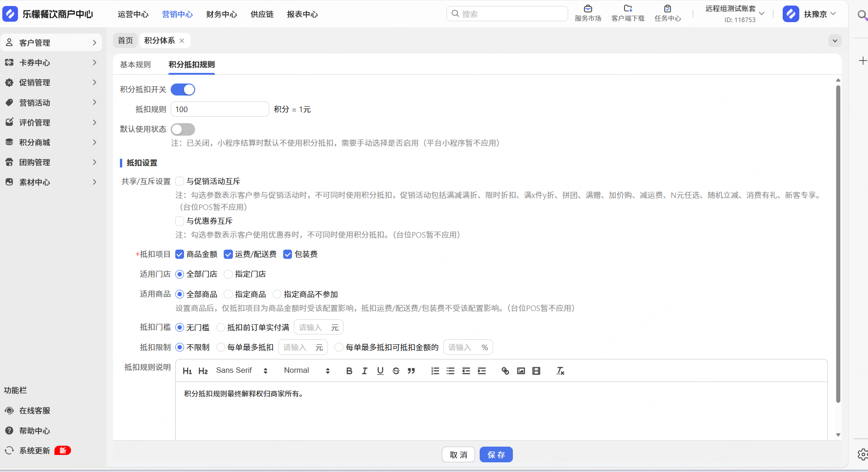Select the 指定门店 radio option
The width and height of the screenshot is (868, 472).
(228, 274)
